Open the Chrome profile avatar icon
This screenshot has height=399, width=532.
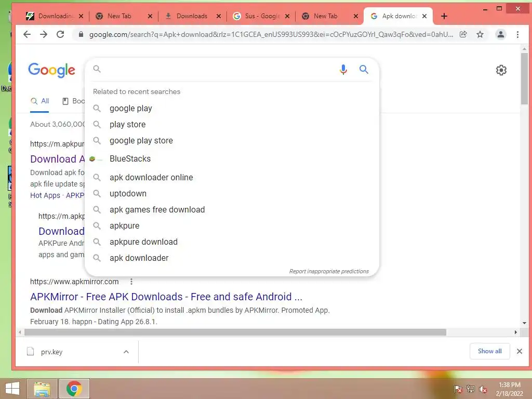coord(501,34)
